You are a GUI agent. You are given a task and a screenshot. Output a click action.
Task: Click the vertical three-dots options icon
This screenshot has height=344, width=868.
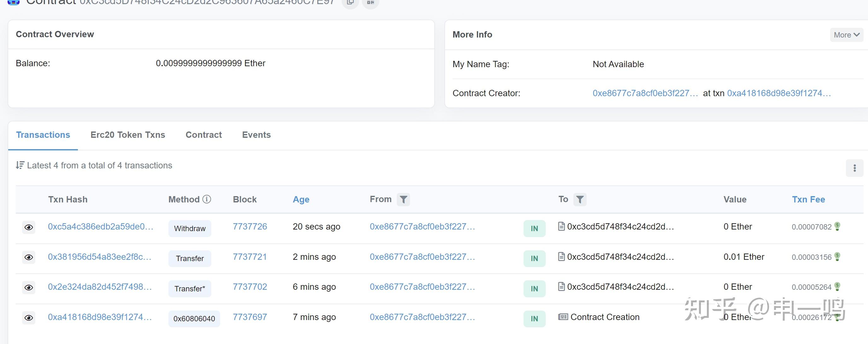coord(854,168)
